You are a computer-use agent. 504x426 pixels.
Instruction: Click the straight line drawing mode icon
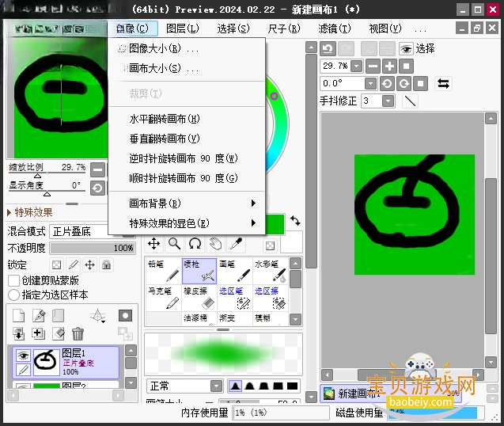point(410,101)
